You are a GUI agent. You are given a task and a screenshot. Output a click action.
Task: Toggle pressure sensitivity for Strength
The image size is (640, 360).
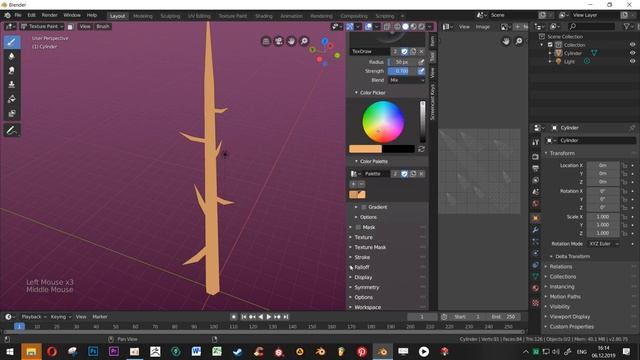(421, 71)
